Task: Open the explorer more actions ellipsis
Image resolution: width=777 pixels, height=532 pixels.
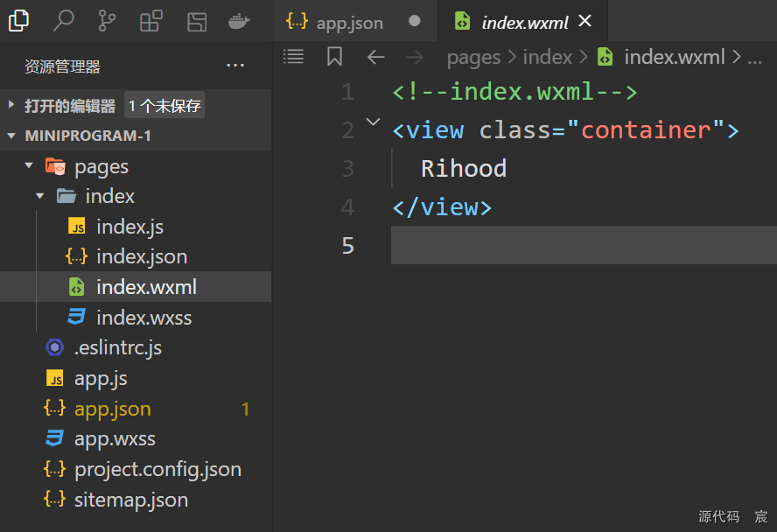Action: click(234, 66)
